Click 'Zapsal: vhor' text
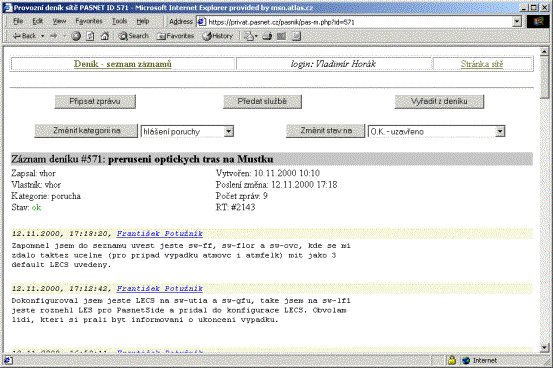 pyautogui.click(x=34, y=173)
